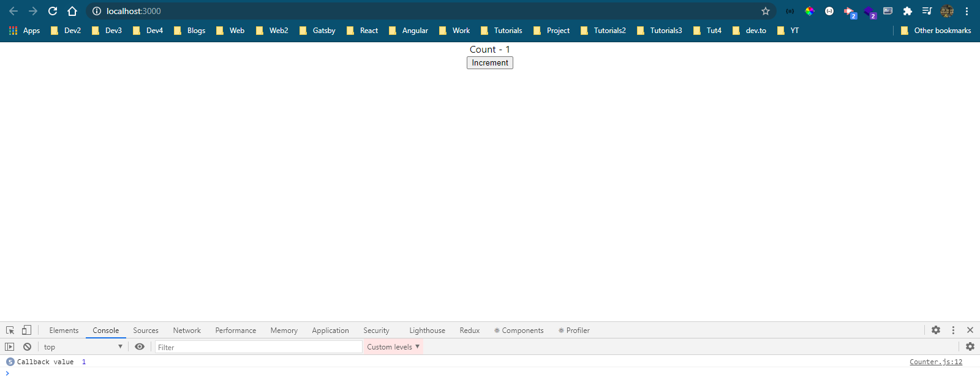Open the React Components tab

(519, 331)
